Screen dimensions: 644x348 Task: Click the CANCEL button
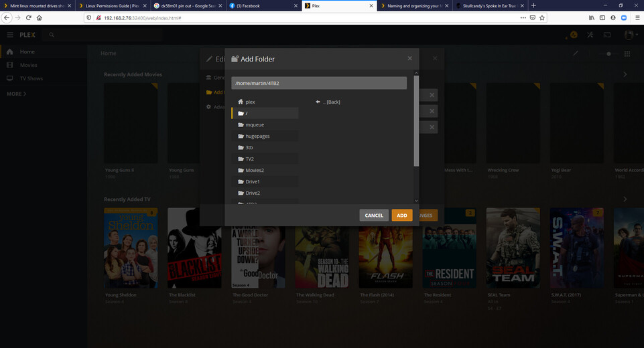point(374,215)
